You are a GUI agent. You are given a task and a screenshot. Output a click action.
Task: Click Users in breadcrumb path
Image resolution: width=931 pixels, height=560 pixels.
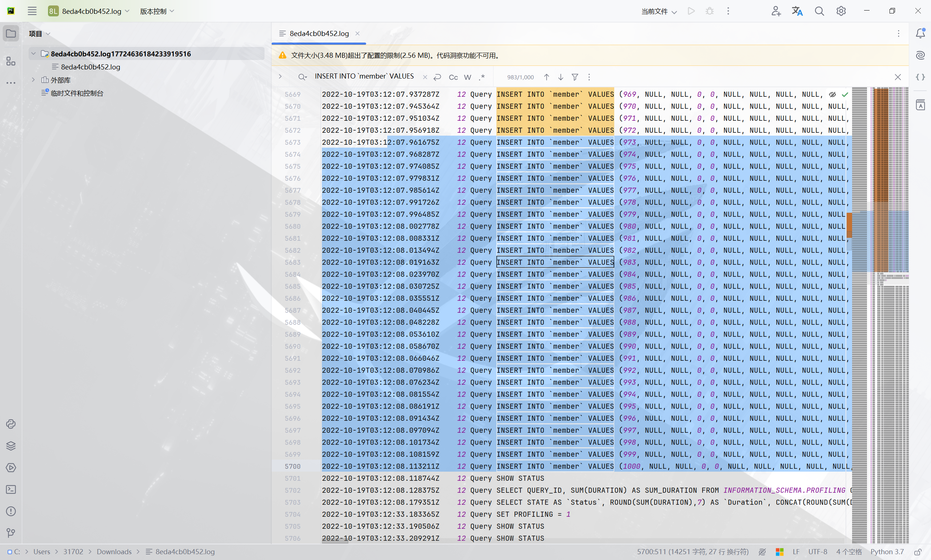pyautogui.click(x=41, y=552)
